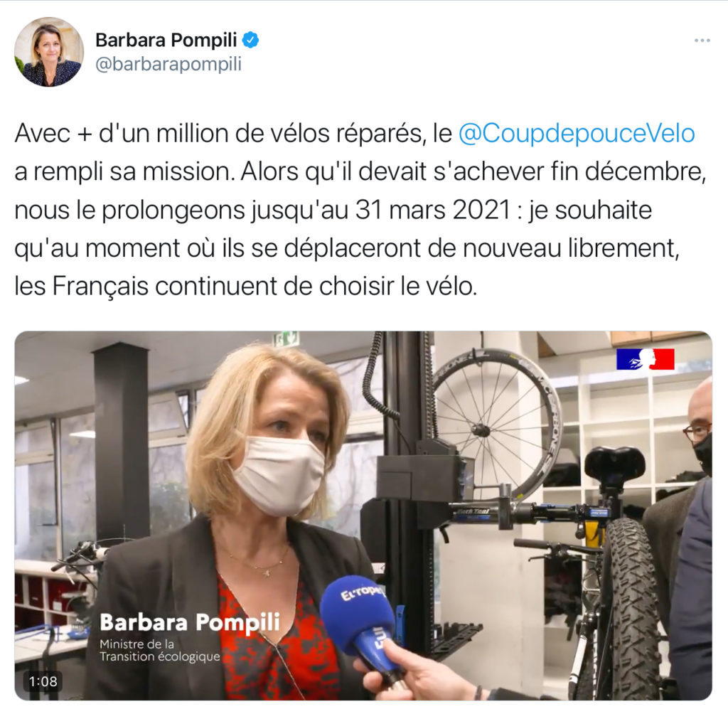Click the French government flag logo

(646, 359)
